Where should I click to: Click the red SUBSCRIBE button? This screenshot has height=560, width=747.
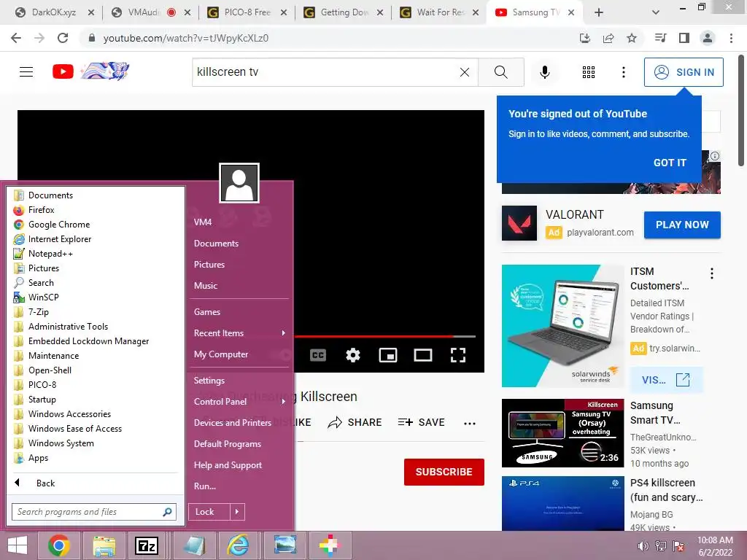(444, 472)
